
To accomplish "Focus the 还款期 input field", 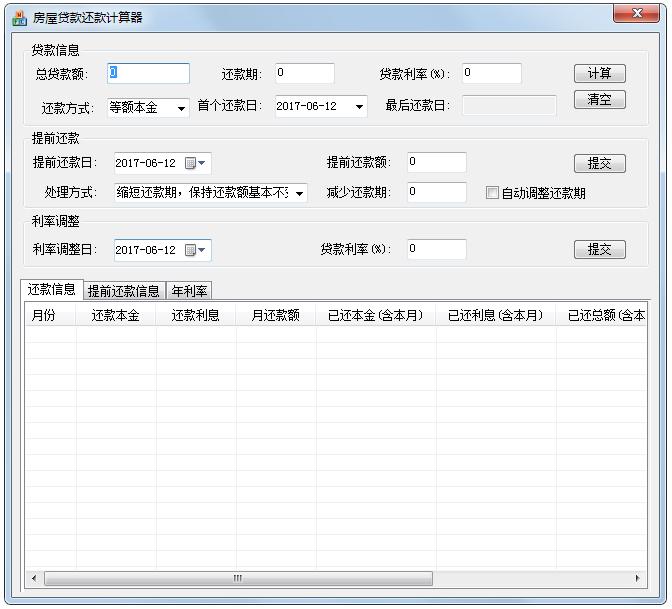I will 304,73.
